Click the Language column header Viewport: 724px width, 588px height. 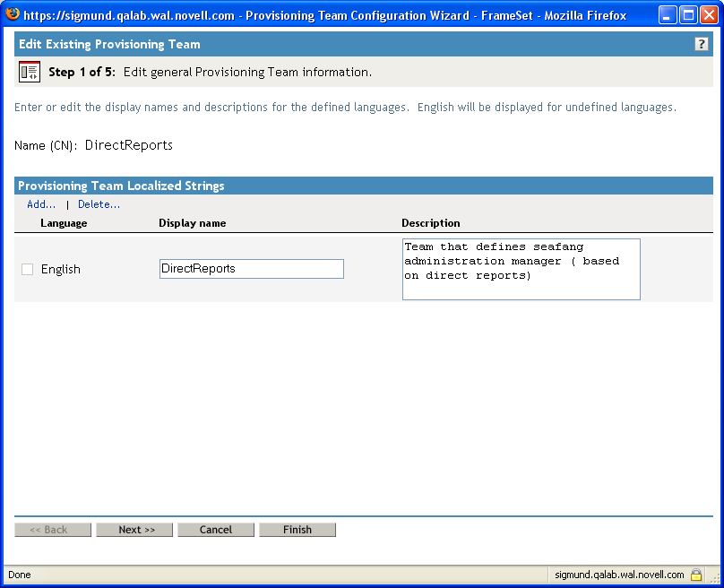[64, 223]
